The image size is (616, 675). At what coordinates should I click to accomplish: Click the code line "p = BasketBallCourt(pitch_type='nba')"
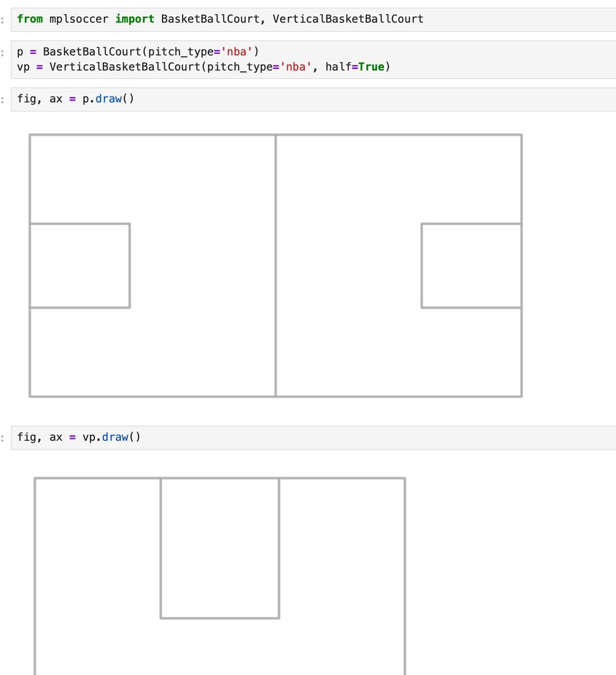click(x=138, y=52)
